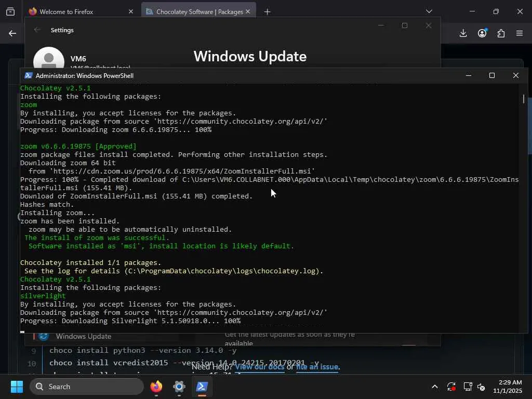This screenshot has height=399, width=532.
Task: Click the Administrator: Windows PowerShell title bar
Action: pyautogui.click(x=85, y=76)
